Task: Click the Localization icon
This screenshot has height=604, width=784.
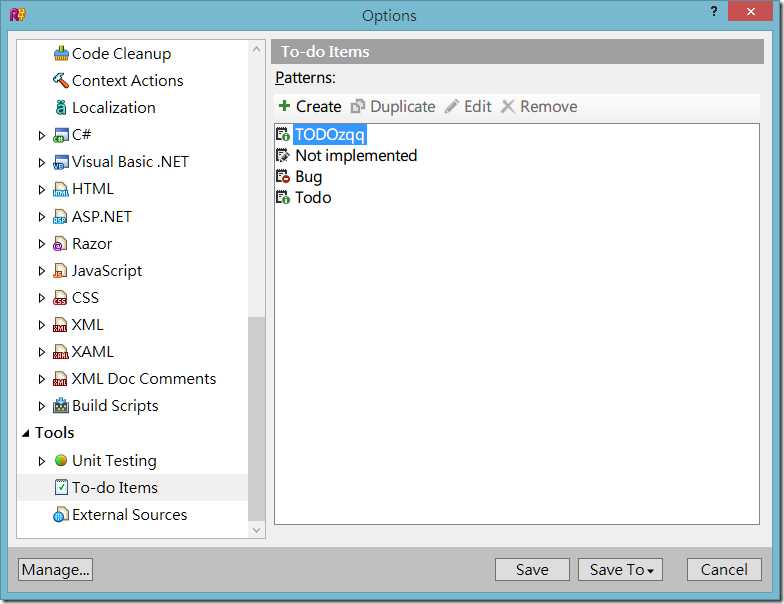Action: (x=61, y=108)
